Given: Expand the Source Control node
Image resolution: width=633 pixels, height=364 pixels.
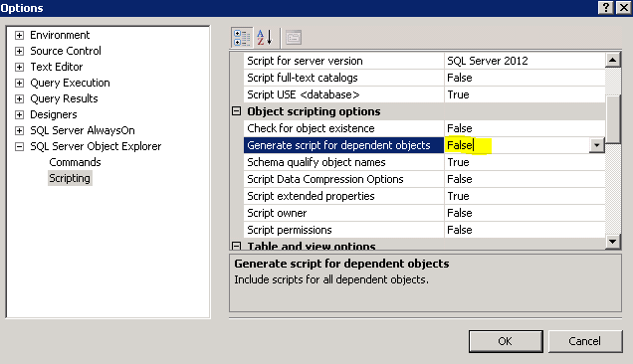Looking at the screenshot, I should [19, 52].
